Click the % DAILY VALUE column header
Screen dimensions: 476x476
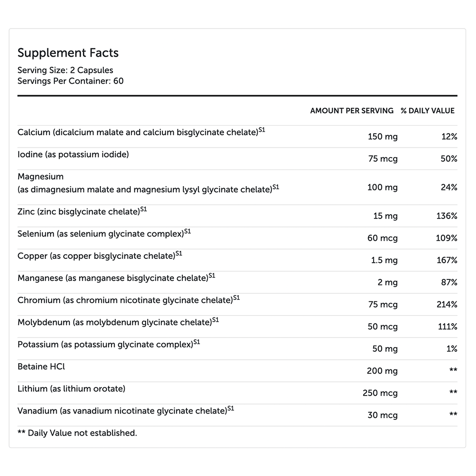coord(427,110)
